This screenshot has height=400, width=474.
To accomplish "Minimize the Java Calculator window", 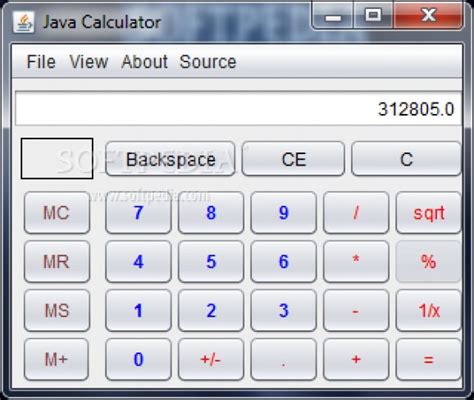I will click(x=333, y=16).
